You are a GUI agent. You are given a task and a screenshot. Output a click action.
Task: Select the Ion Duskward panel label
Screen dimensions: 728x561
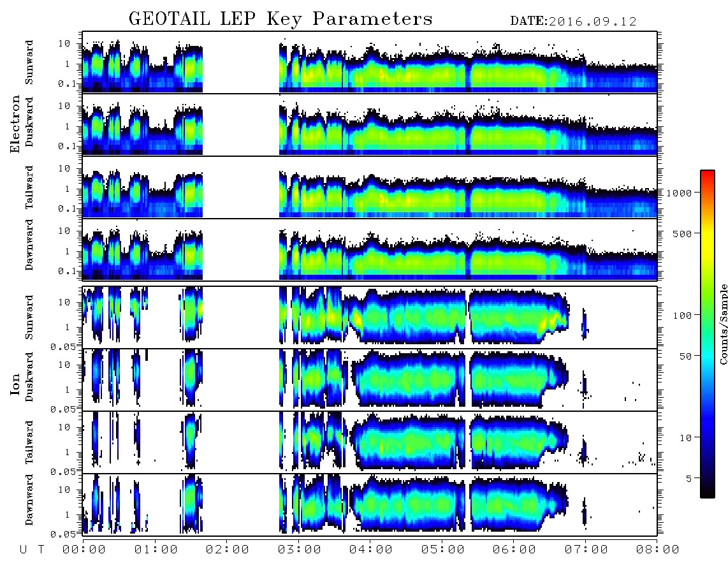point(29,377)
